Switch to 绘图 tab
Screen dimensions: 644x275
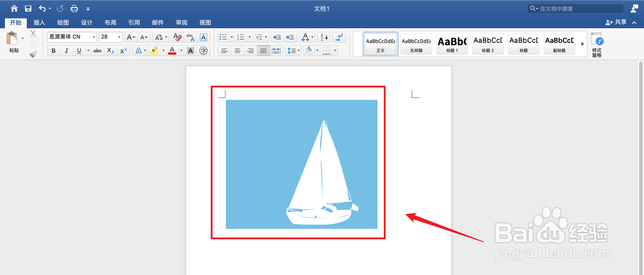pos(63,23)
